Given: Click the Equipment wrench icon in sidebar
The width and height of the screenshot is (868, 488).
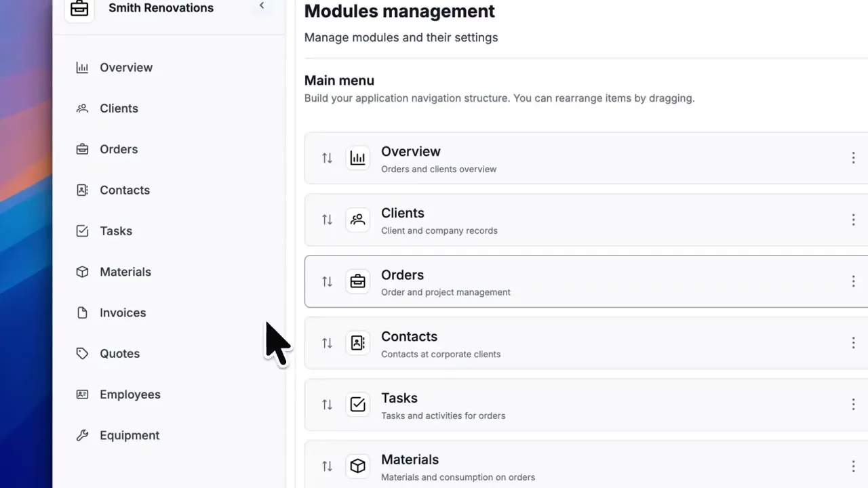Looking at the screenshot, I should 82,435.
